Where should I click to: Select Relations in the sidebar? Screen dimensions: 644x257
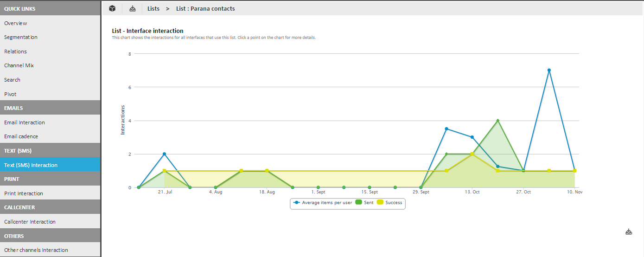[x=16, y=51]
